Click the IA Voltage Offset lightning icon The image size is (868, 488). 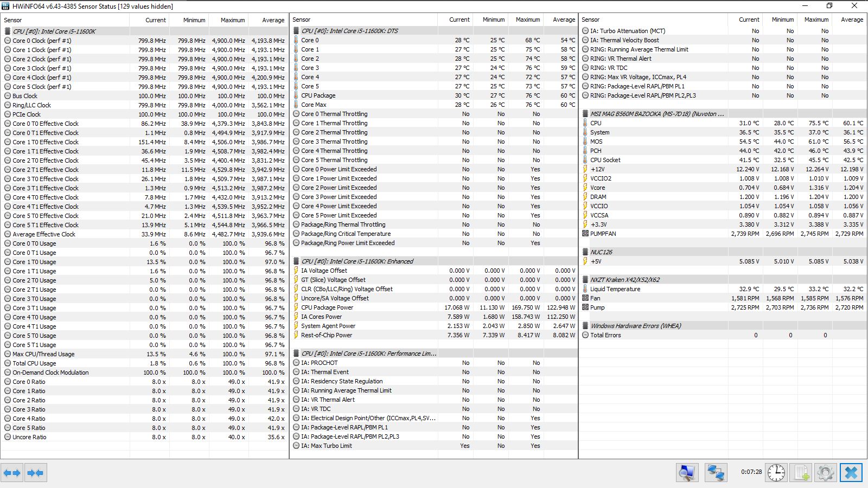click(x=296, y=271)
